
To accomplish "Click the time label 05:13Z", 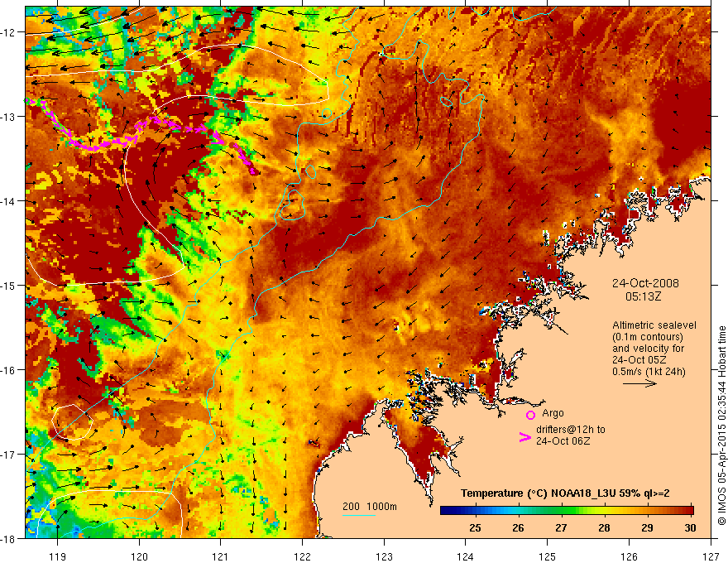I will click(643, 296).
